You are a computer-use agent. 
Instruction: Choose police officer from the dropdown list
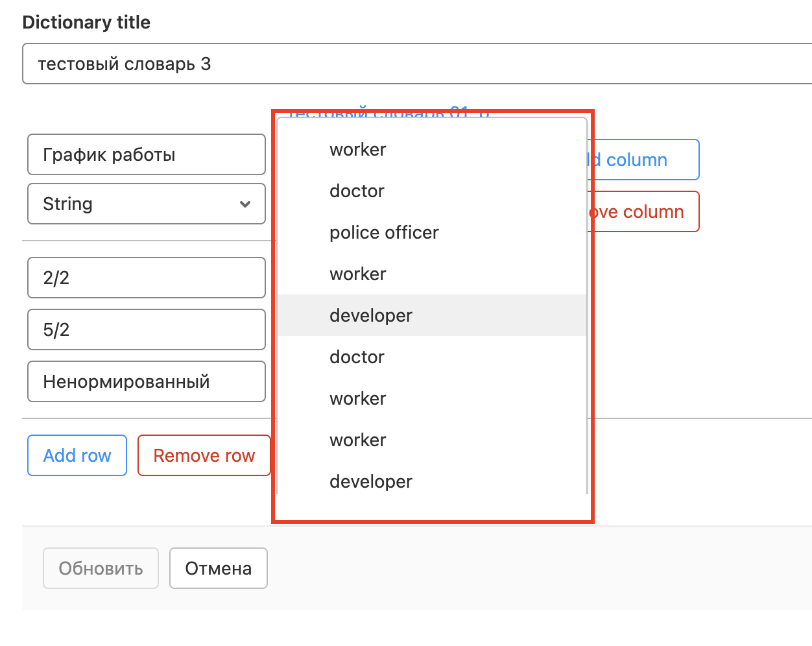pyautogui.click(x=384, y=232)
